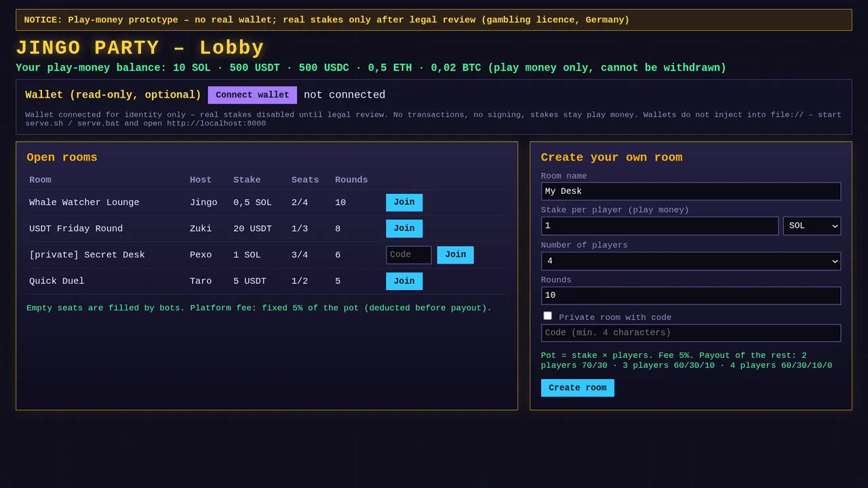Click the play-money balance line

point(371,68)
